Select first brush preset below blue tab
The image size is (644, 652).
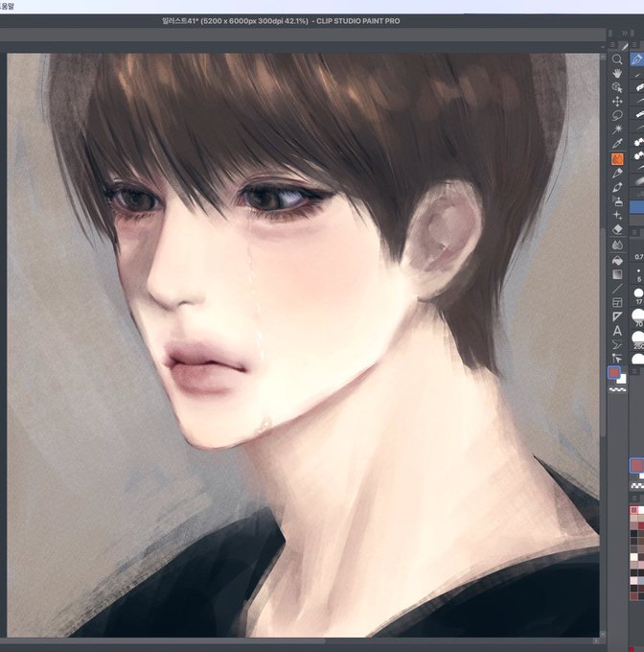click(637, 74)
